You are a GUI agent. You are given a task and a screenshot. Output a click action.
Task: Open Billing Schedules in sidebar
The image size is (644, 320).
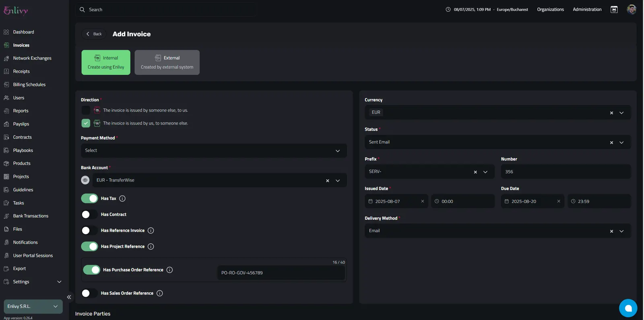29,85
